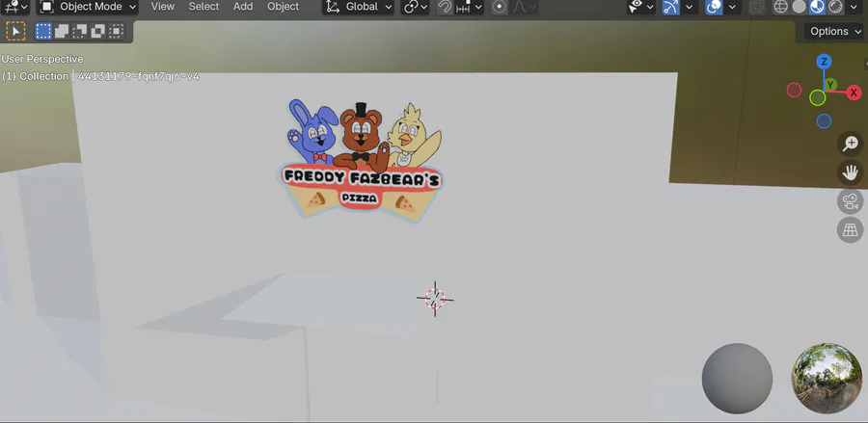Switch to material preview shading

817,7
